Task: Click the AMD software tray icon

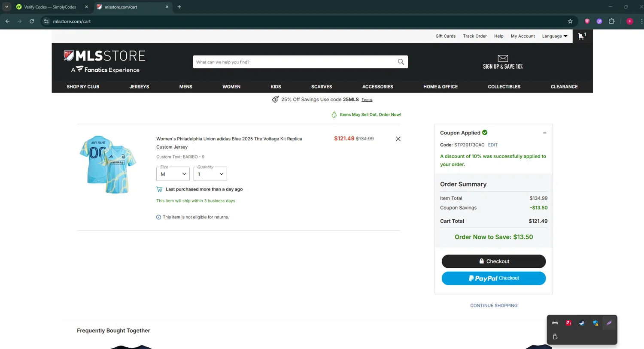Action: 568,323
